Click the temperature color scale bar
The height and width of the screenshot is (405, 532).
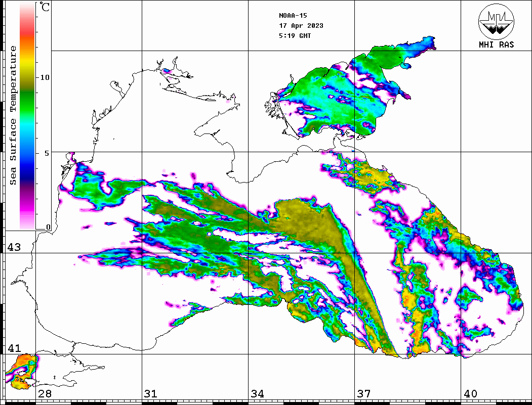(27, 116)
